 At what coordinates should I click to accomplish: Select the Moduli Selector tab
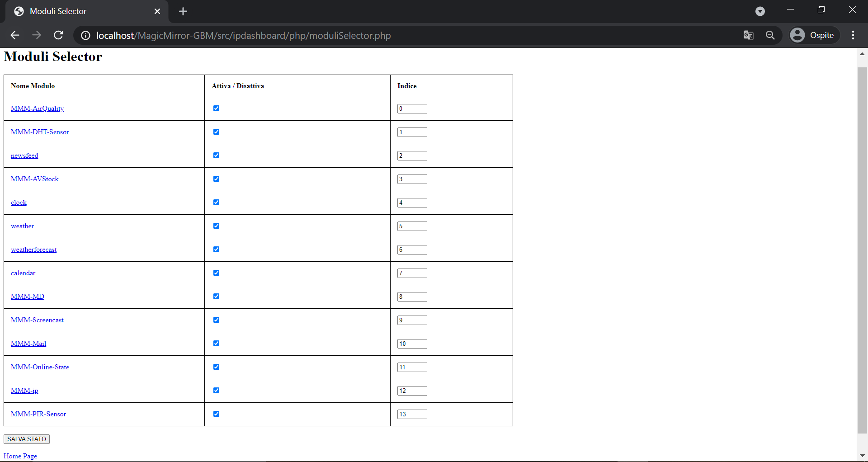pyautogui.click(x=87, y=11)
